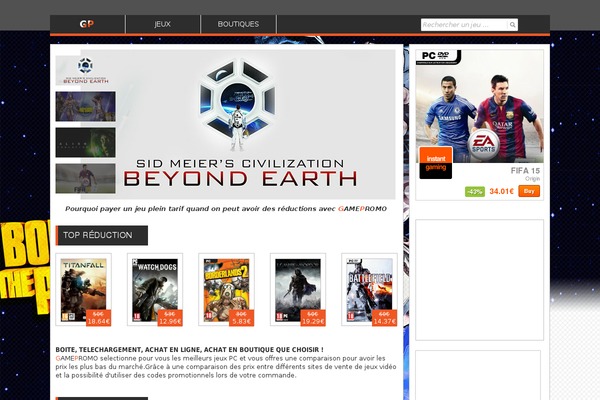Click the PC DVD badge on FIFA cover
Viewport: 600px width, 400px height.
pyautogui.click(x=438, y=57)
